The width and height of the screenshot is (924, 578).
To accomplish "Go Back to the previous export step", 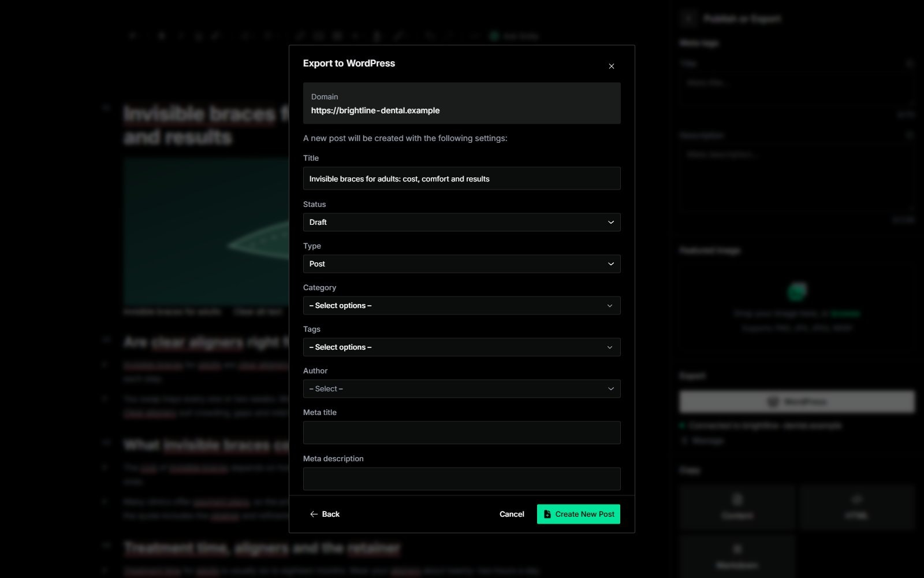I will pyautogui.click(x=325, y=514).
